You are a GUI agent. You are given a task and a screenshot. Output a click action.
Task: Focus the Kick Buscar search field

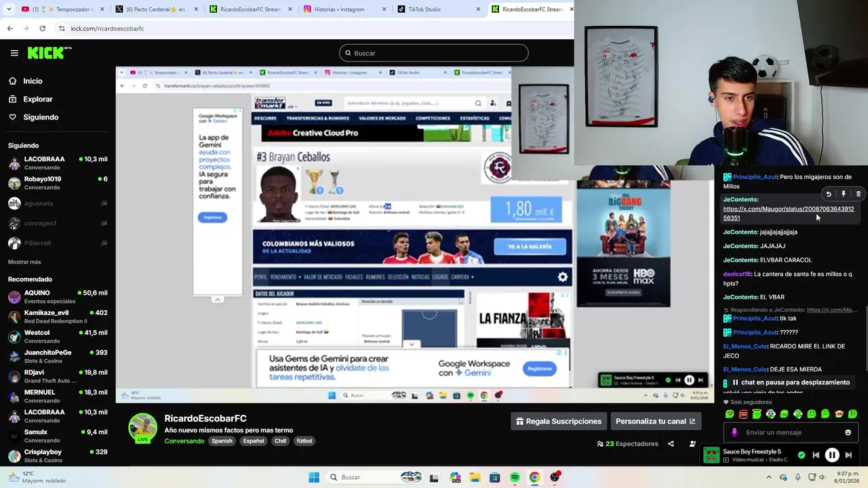tap(434, 53)
